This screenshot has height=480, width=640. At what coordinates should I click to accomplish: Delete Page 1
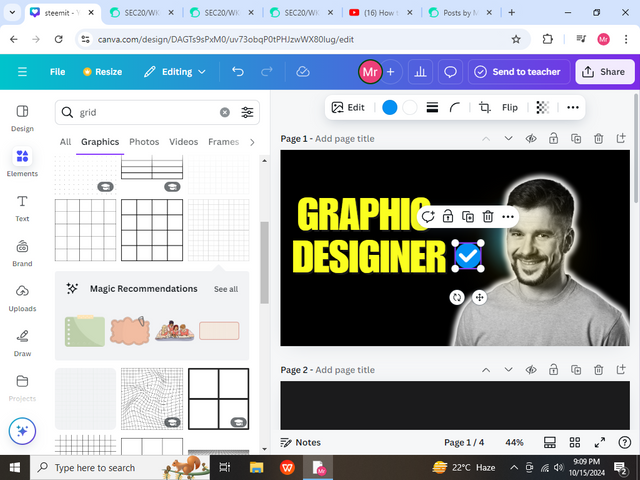[x=598, y=139]
